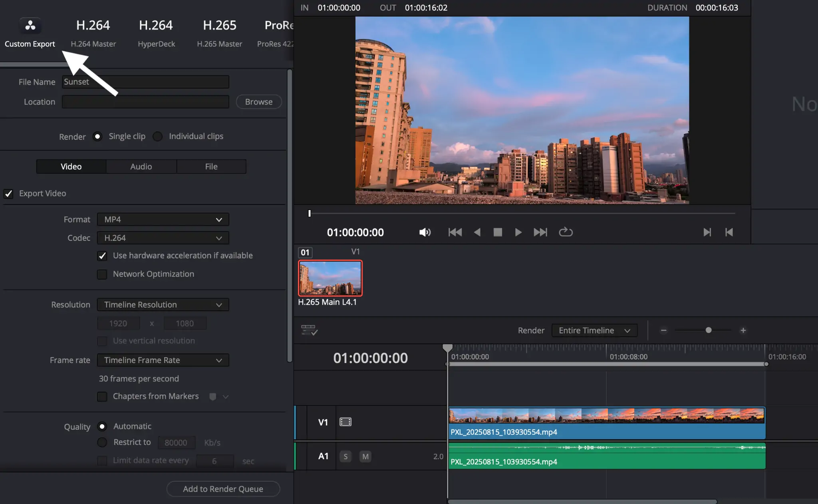
Task: Solo the A1 audio track
Action: (345, 456)
